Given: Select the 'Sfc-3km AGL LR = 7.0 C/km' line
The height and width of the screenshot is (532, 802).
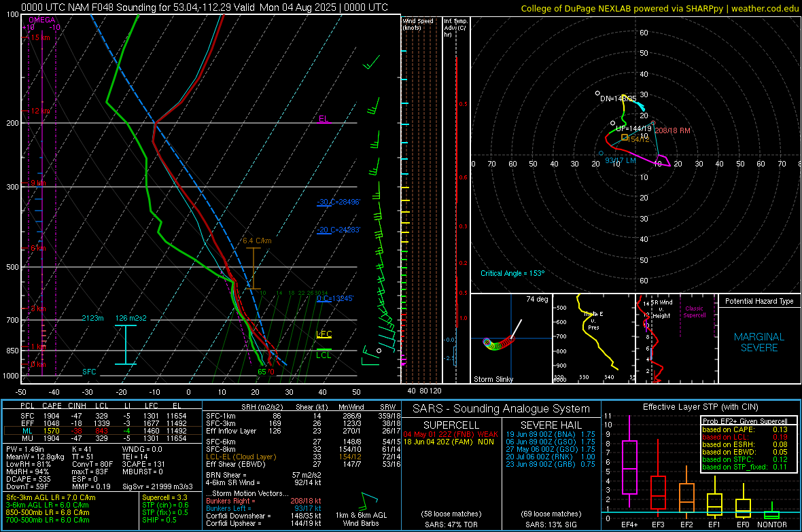Looking at the screenshot, I should point(51,498).
